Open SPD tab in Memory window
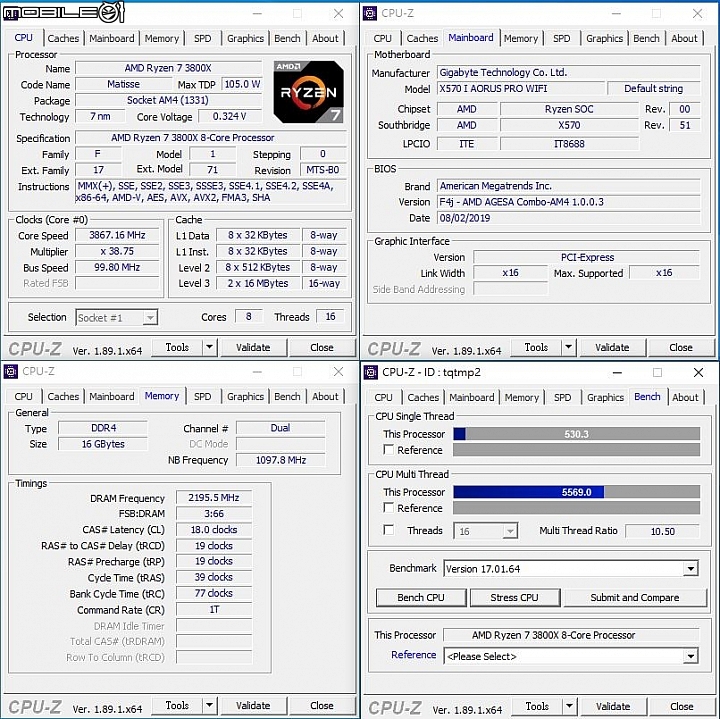Screen dimensions: 720x719 (x=202, y=397)
